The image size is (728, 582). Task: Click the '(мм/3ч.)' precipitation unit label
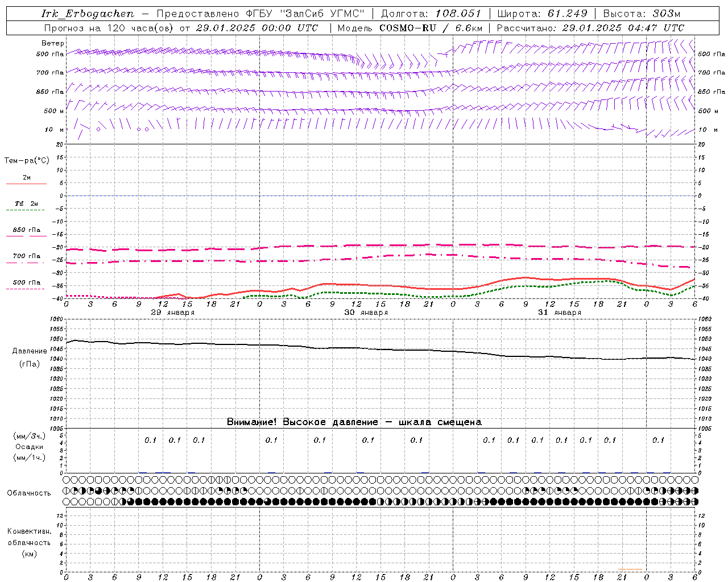30,436
